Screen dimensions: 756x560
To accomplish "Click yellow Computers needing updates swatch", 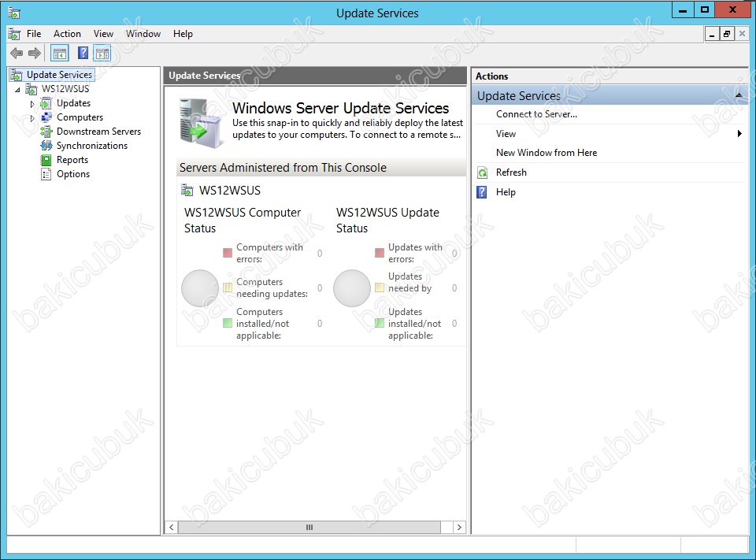I will coord(228,287).
